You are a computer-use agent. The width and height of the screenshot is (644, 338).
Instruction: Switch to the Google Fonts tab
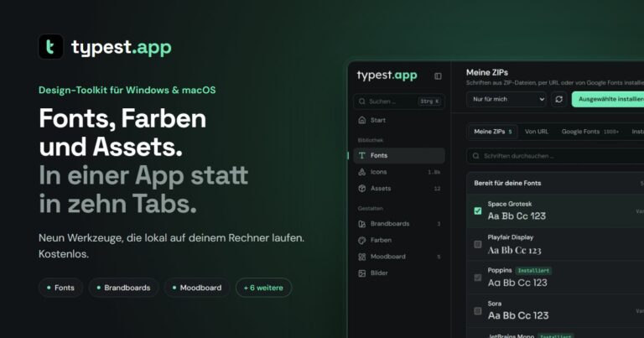(590, 132)
